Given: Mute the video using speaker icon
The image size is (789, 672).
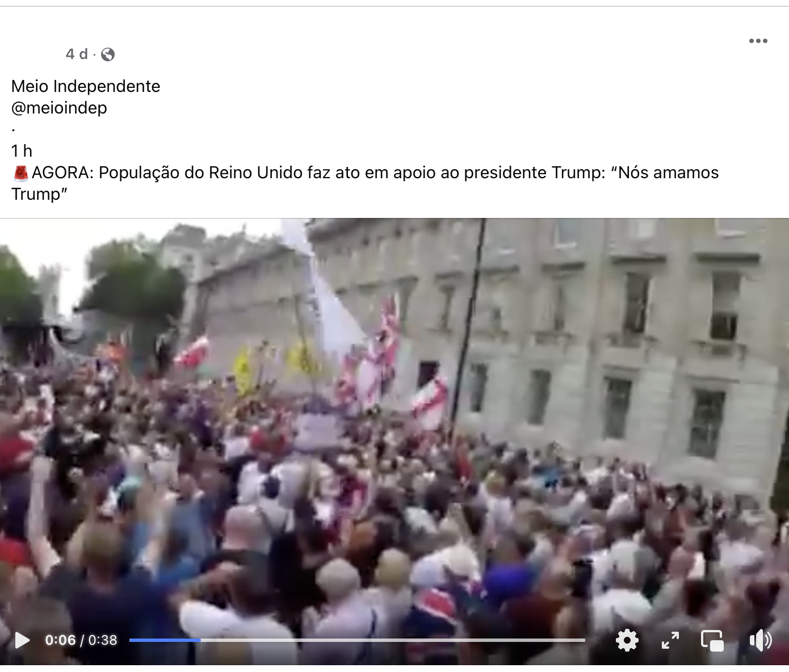Looking at the screenshot, I should pyautogui.click(x=760, y=640).
